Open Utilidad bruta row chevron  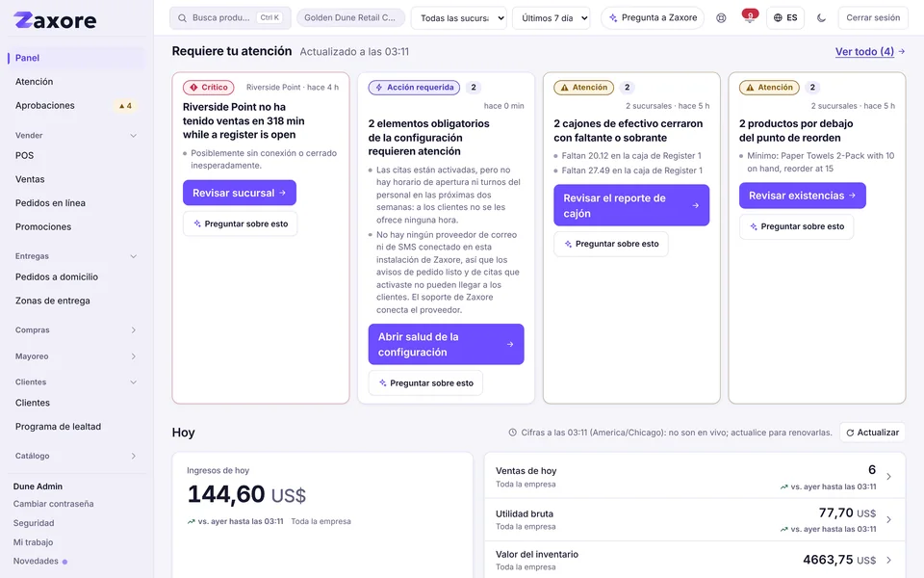888,519
